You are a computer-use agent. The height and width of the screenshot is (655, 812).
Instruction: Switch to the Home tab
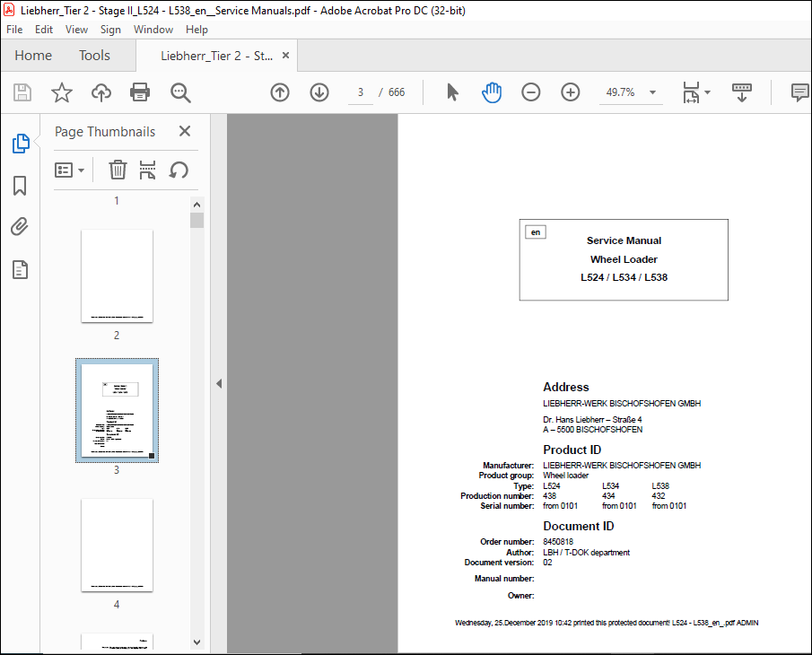pos(33,56)
